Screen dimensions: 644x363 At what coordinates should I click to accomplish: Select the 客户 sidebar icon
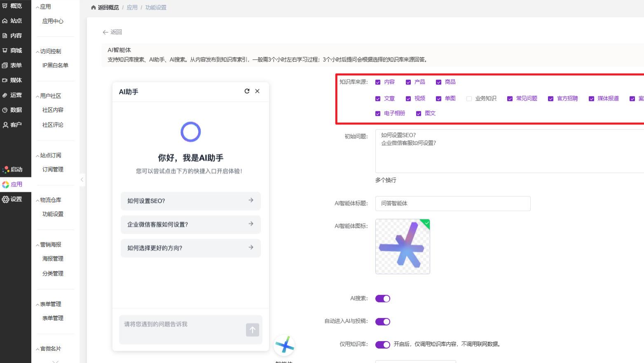[5, 125]
